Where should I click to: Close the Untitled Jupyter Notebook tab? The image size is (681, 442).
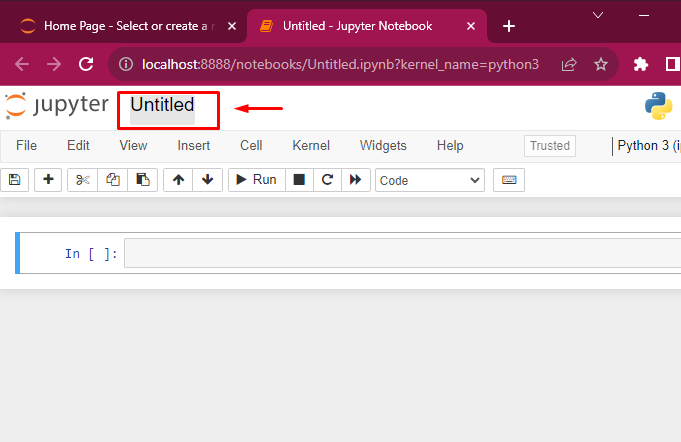tap(471, 26)
